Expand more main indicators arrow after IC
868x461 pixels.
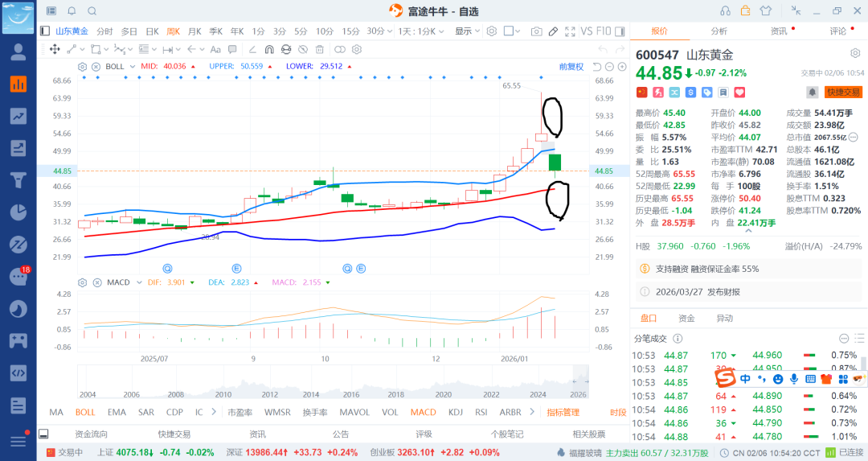214,412
